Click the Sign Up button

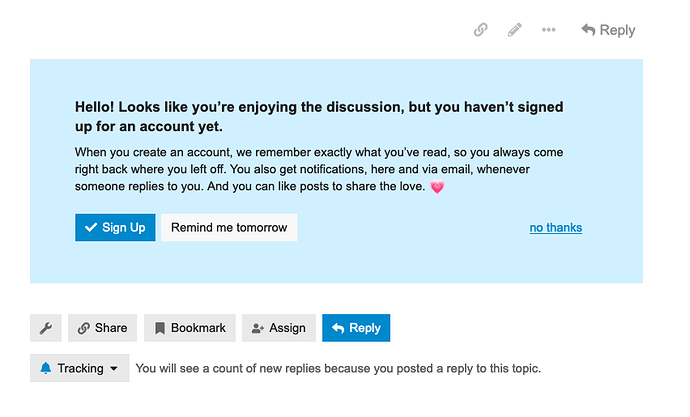115,227
